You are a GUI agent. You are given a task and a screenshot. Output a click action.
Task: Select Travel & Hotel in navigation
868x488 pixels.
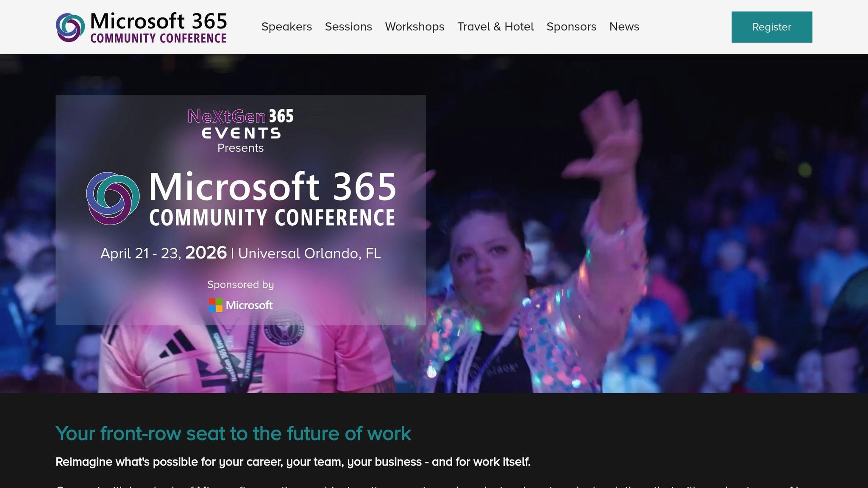495,27
